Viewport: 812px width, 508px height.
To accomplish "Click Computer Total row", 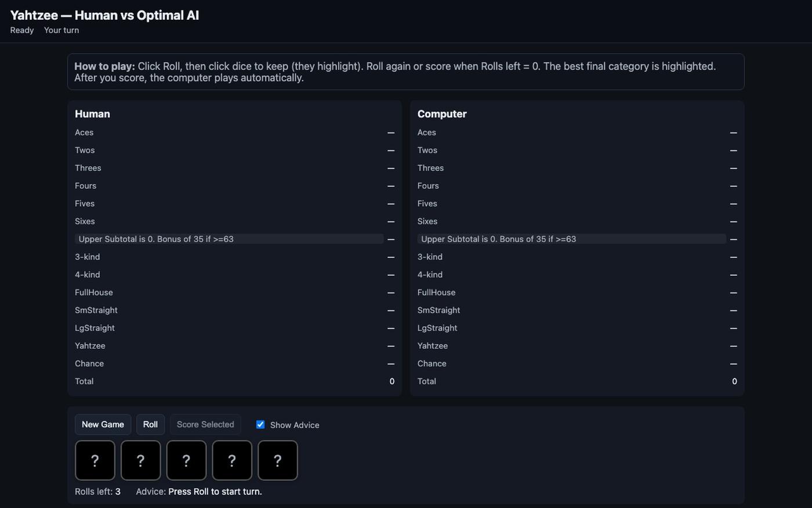I will tap(577, 381).
